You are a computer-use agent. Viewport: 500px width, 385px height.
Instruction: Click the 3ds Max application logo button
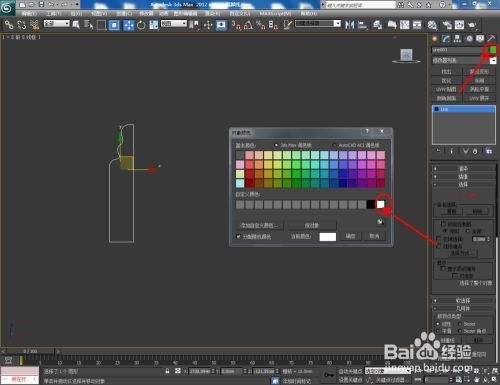7,7
